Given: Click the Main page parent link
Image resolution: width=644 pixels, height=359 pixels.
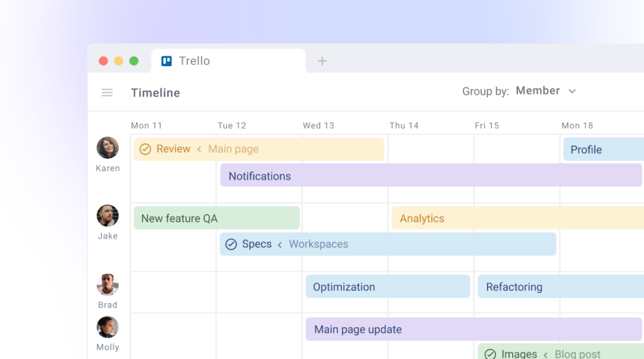Looking at the screenshot, I should [233, 149].
